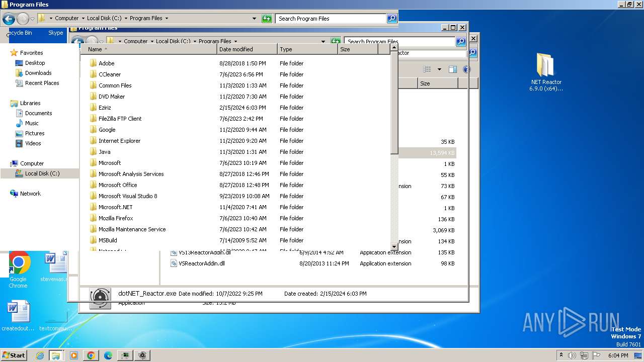Select the Internet Explorer folder
The image size is (644, 362).
[x=119, y=141]
